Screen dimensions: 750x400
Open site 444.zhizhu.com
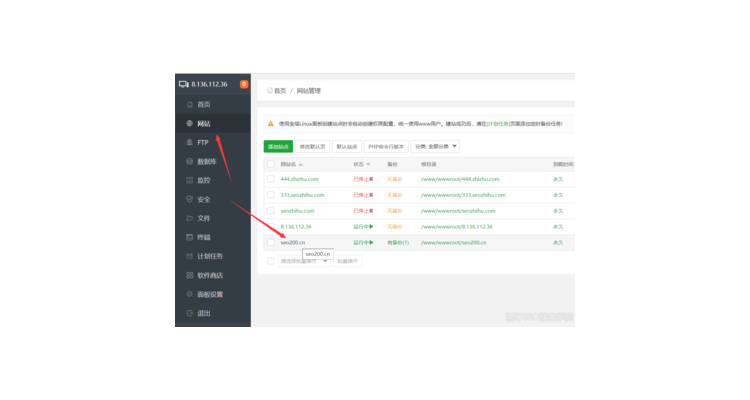pos(299,179)
